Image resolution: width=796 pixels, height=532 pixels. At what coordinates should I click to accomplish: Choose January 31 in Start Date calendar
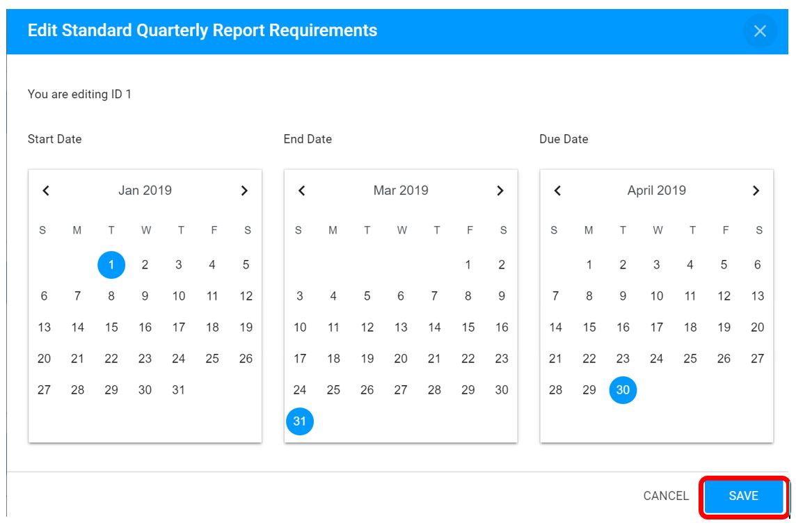[178, 390]
